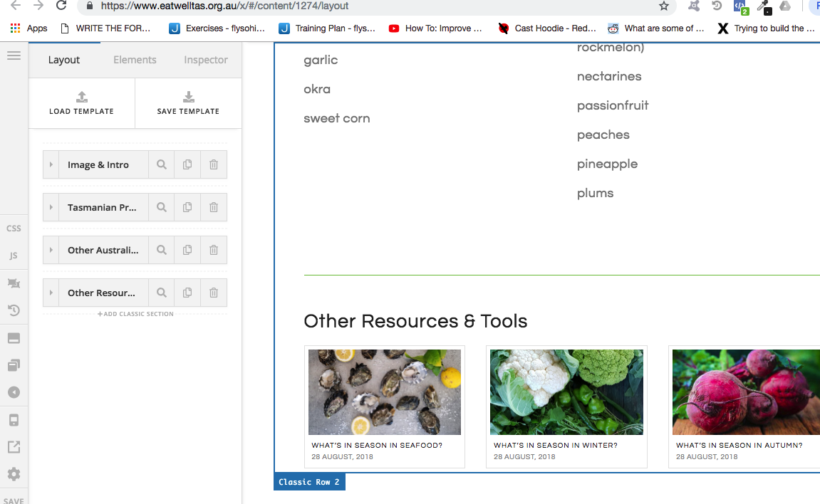Open the WRITE THE FOR... bookmark
Image resolution: width=820 pixels, height=504 pixels.
click(x=106, y=28)
